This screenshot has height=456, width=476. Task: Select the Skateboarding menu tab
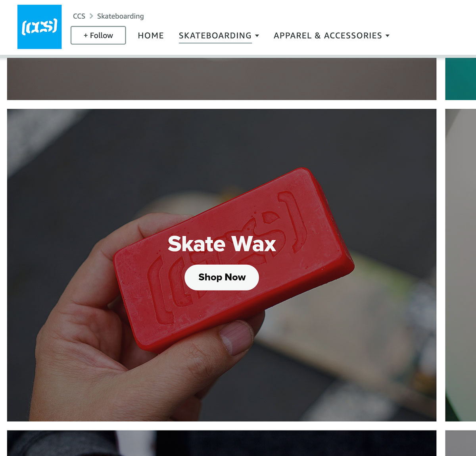tap(215, 35)
